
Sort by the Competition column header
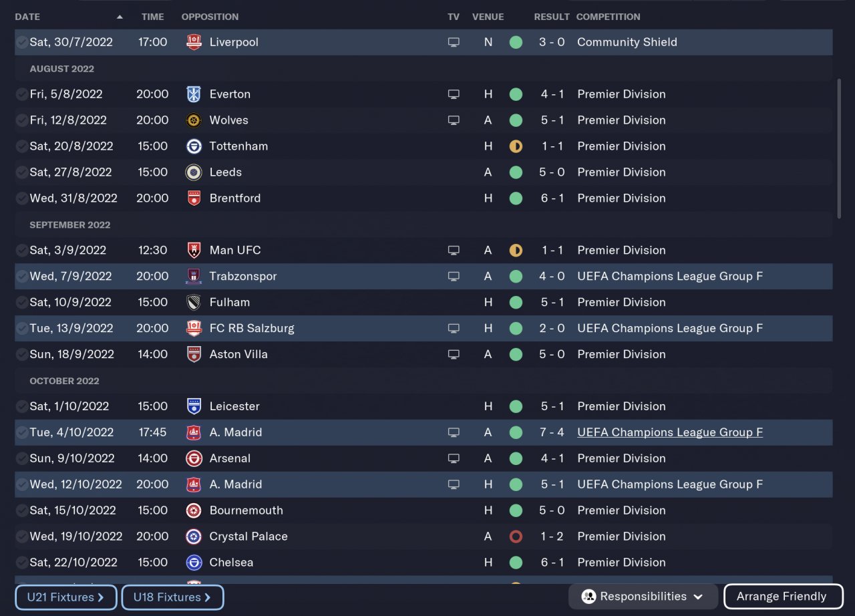click(608, 17)
